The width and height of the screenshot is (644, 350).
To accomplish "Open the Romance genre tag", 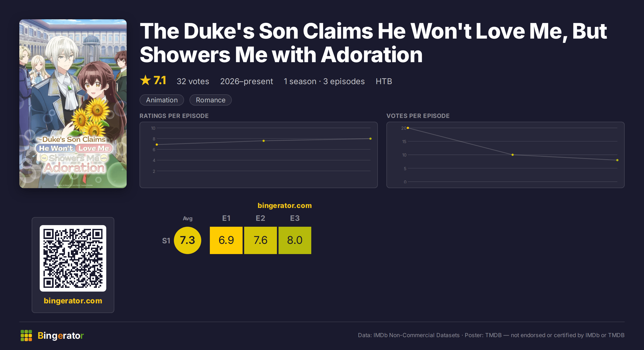I will tap(211, 100).
